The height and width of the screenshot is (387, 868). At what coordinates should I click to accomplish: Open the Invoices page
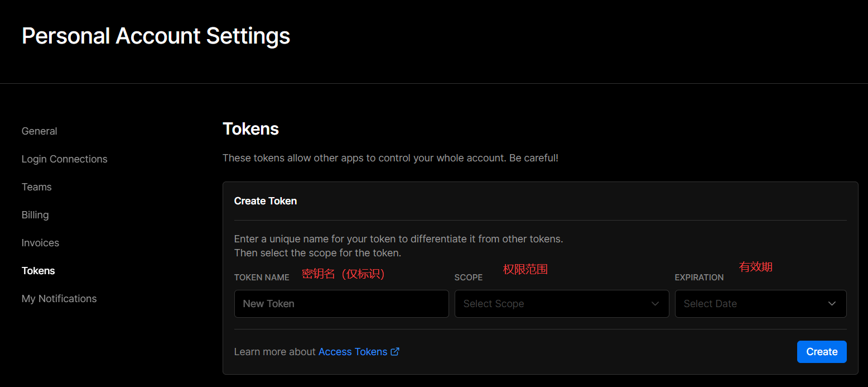click(40, 243)
